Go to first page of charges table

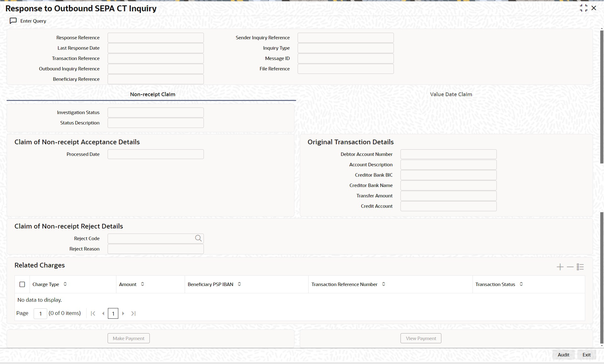[x=93, y=313]
